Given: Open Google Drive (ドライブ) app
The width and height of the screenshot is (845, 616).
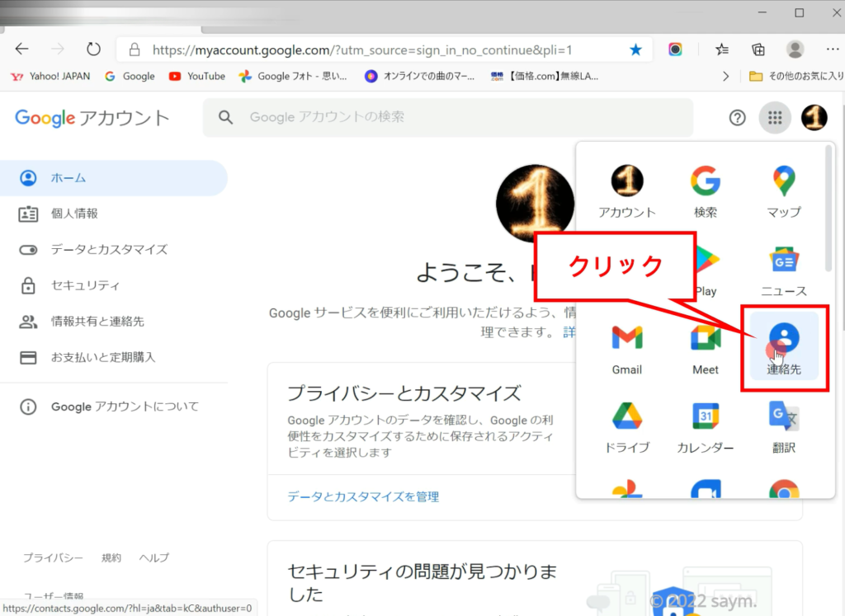Looking at the screenshot, I should 626,426.
